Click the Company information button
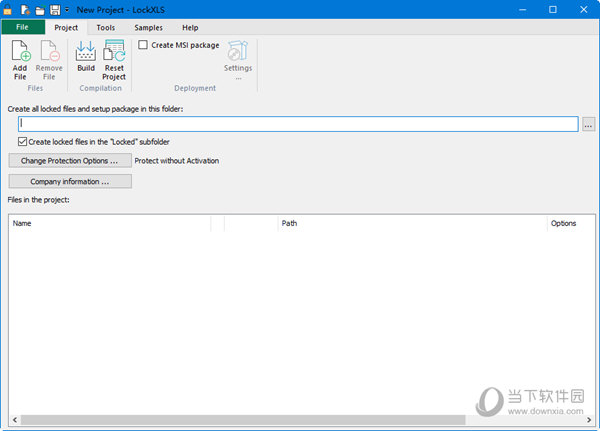Image resolution: width=600 pixels, height=431 pixels. click(x=70, y=181)
